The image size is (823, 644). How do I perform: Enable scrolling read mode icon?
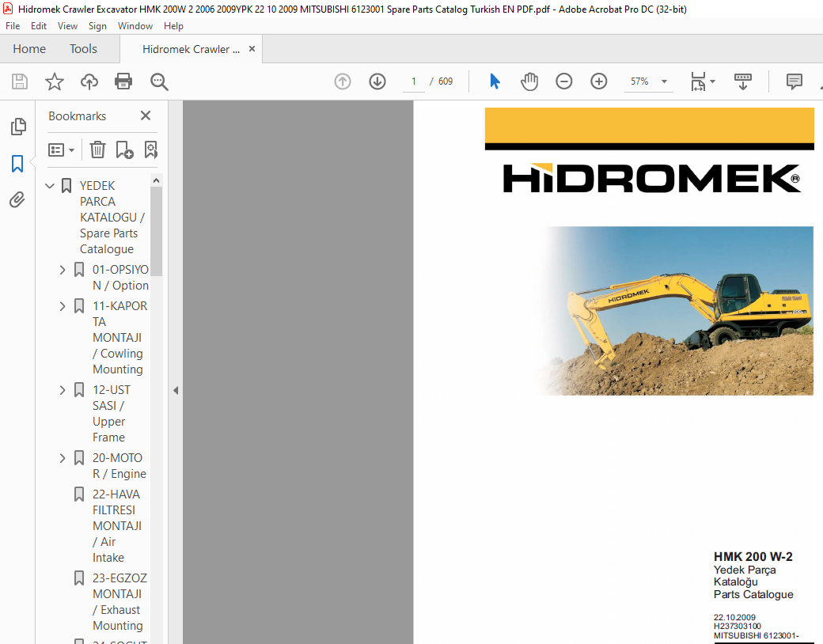pos(743,81)
